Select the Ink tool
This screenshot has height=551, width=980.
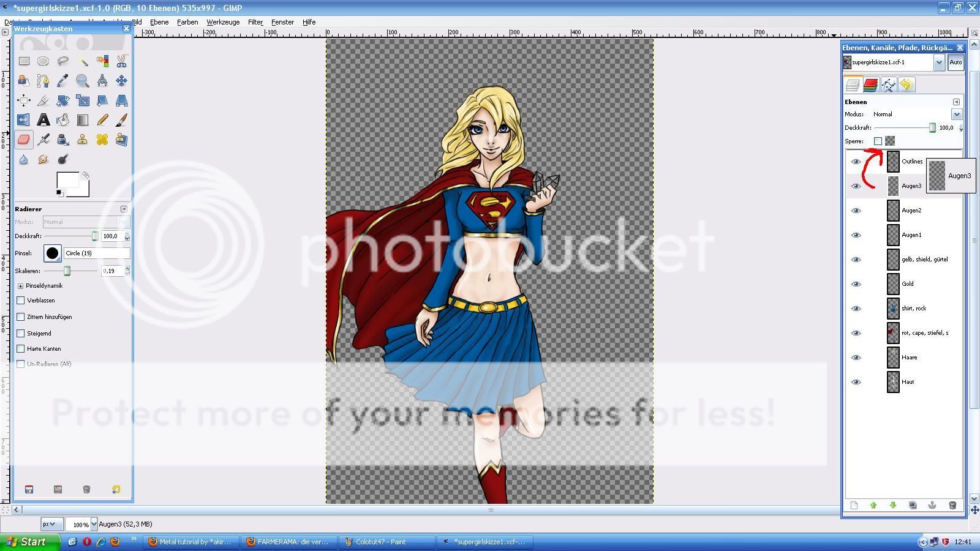pos(63,140)
